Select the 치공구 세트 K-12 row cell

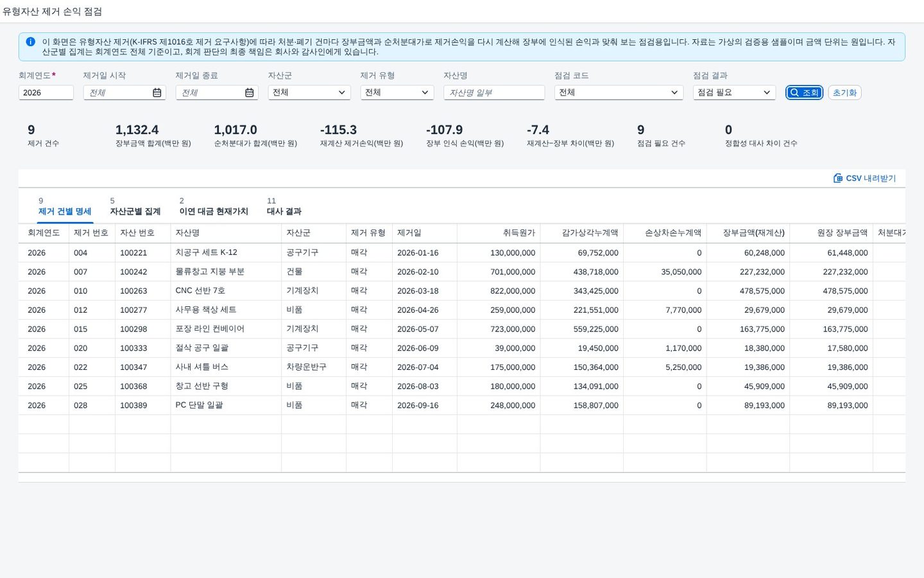[226, 253]
